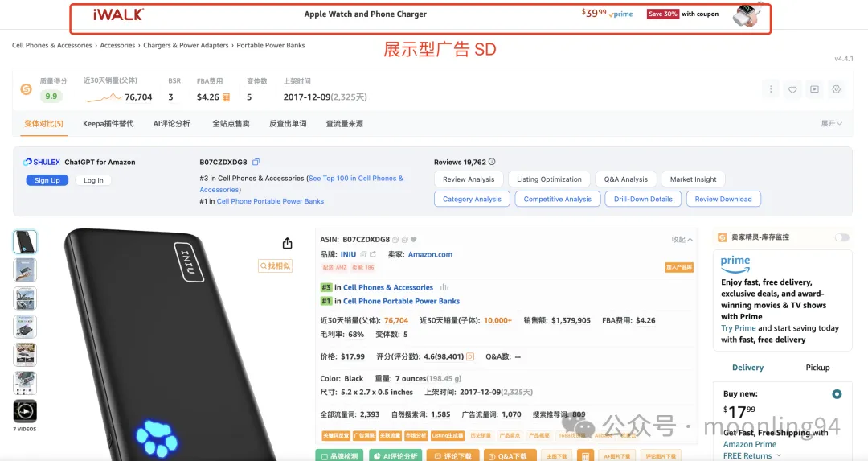Copy the brand name INIU
The image size is (868, 461).
363,254
